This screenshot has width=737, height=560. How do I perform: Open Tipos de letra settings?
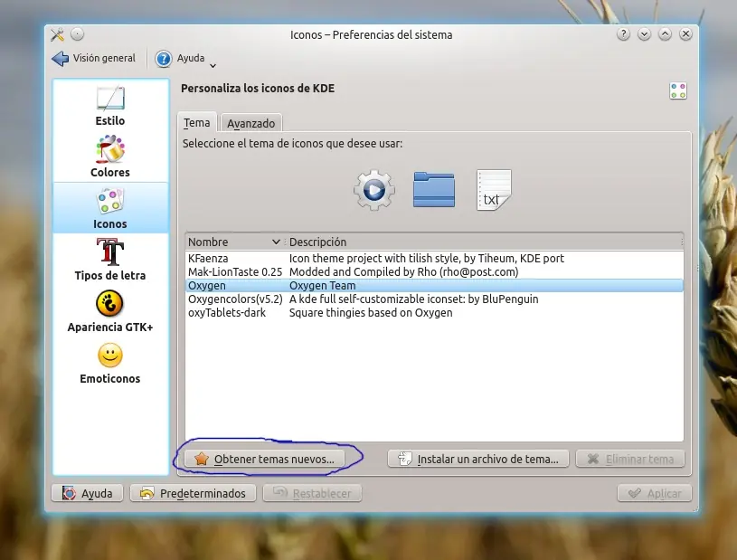click(109, 257)
